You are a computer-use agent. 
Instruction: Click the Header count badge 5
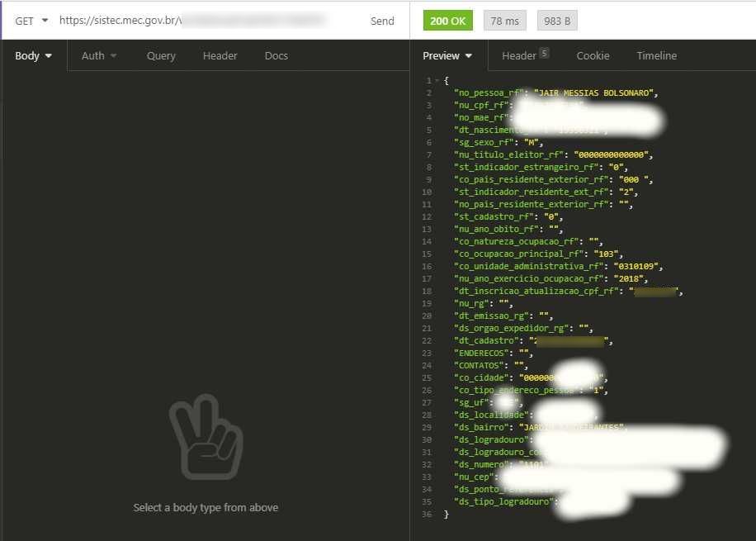pyautogui.click(x=544, y=53)
